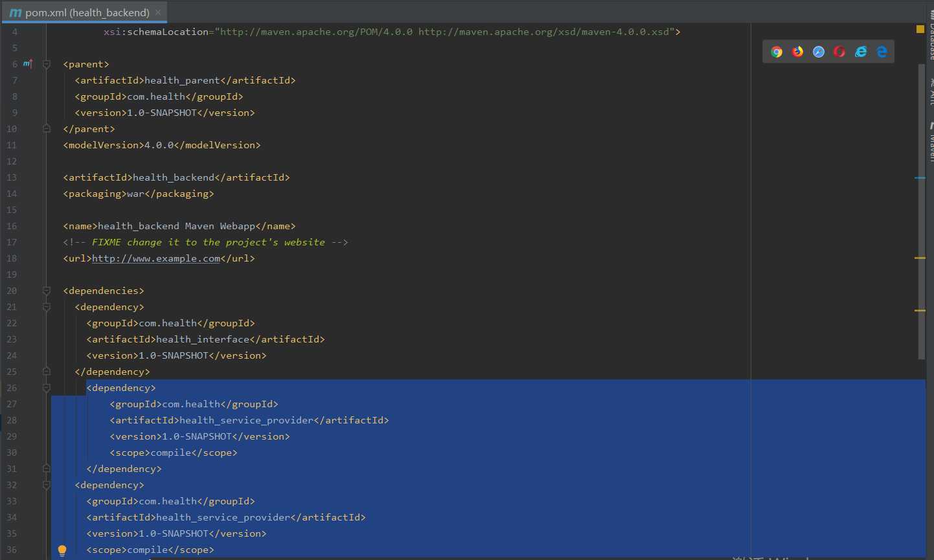Viewport: 934px width, 560px height.
Task: Click the com.health groupId on line 33
Action: pyautogui.click(x=168, y=501)
